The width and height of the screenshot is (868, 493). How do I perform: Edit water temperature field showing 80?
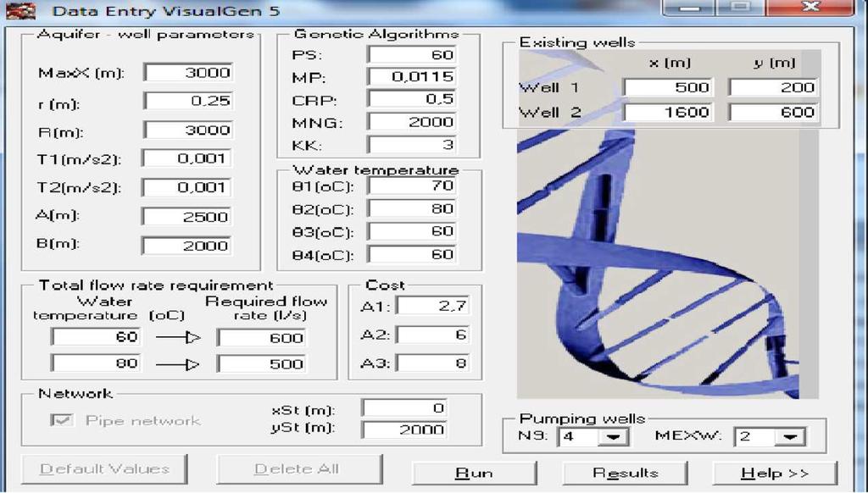pyautogui.click(x=96, y=363)
